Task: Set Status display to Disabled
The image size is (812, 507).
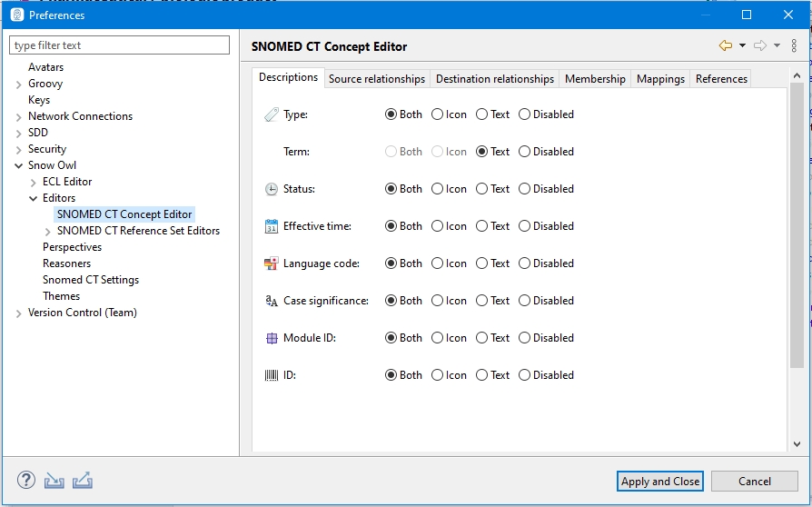Action: [x=525, y=189]
